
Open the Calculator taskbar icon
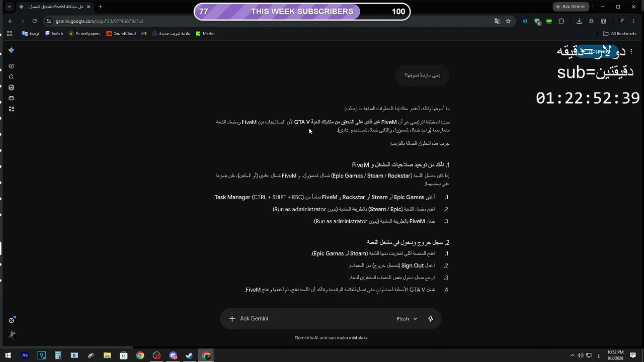point(58,355)
